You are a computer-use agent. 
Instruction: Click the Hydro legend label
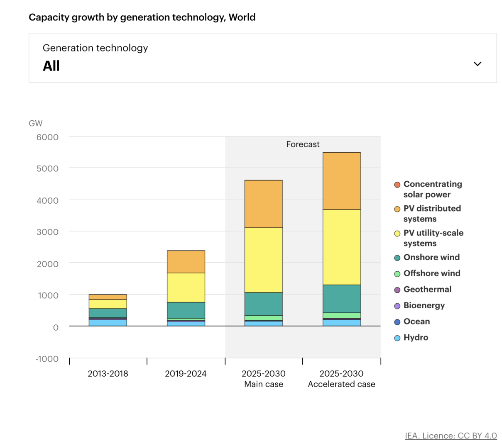point(416,338)
